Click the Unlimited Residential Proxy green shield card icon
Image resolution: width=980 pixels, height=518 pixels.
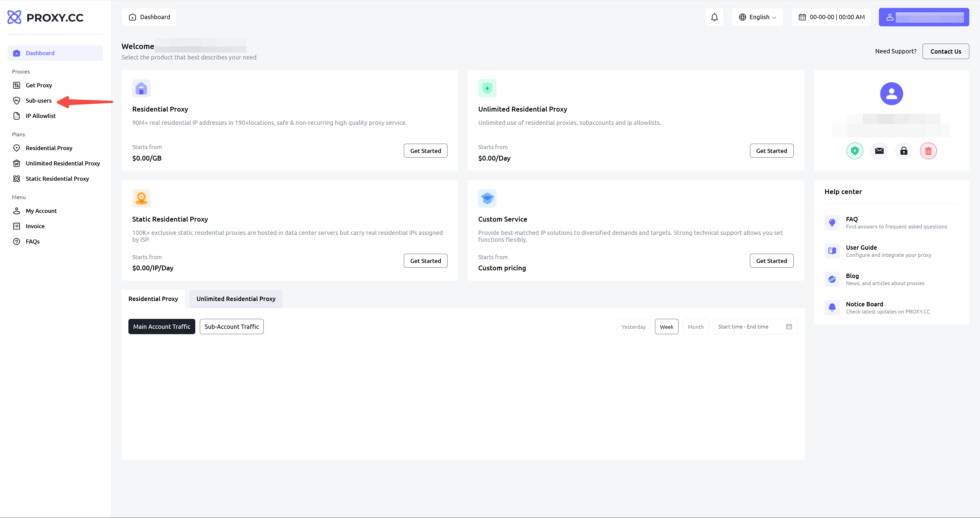click(x=487, y=88)
